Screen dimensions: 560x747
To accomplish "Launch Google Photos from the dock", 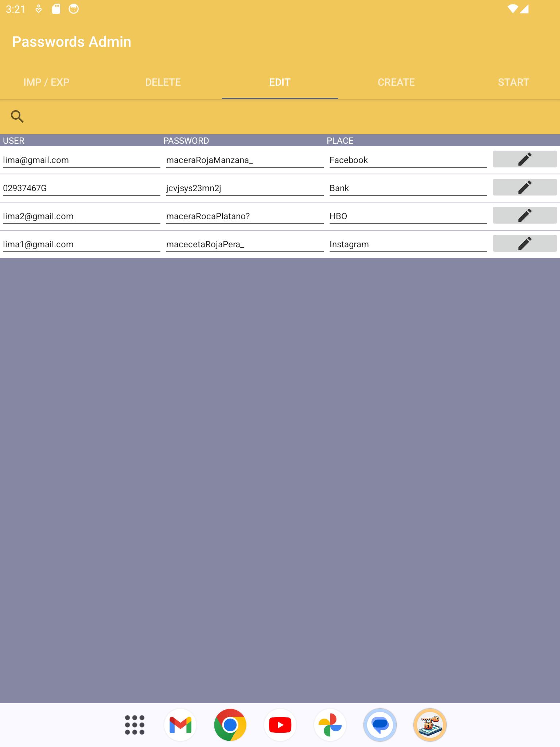I will 330,725.
